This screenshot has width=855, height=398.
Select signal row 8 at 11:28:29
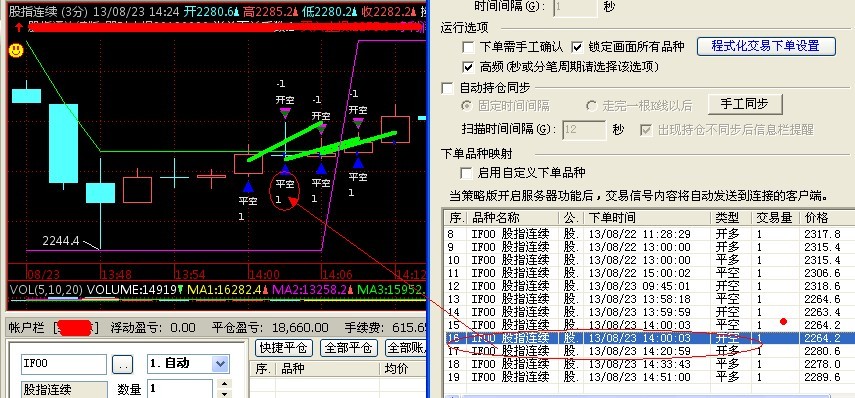[x=649, y=234]
